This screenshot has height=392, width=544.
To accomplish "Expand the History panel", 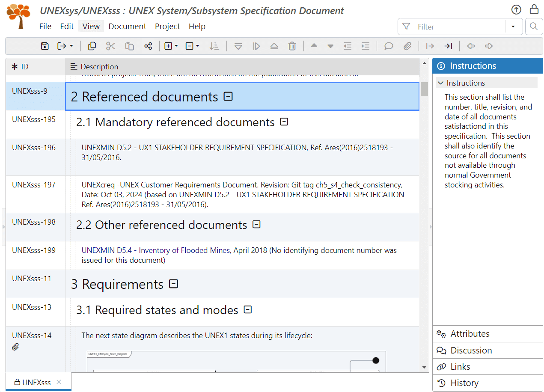I will tap(488, 383).
